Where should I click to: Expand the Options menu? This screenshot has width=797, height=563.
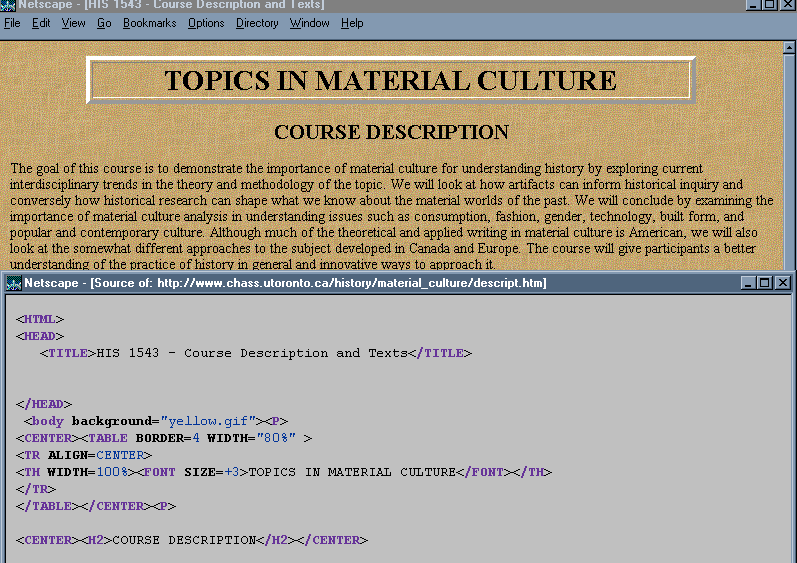click(x=206, y=23)
